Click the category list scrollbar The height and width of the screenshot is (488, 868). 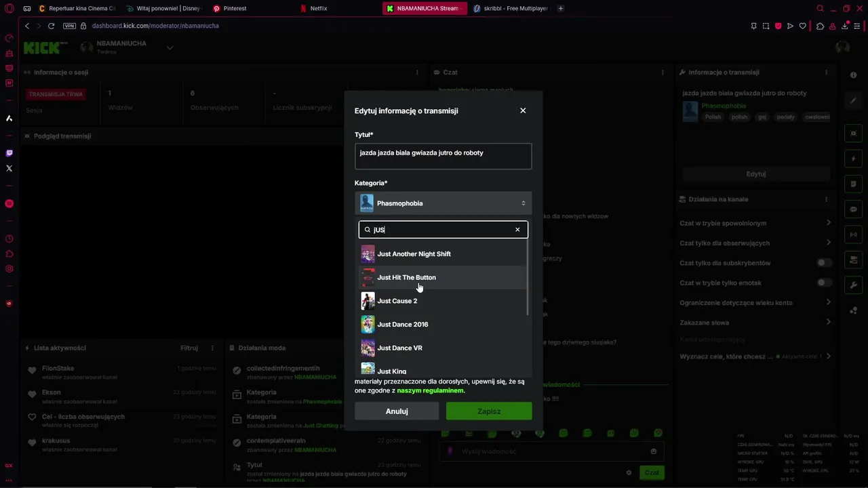(528, 278)
